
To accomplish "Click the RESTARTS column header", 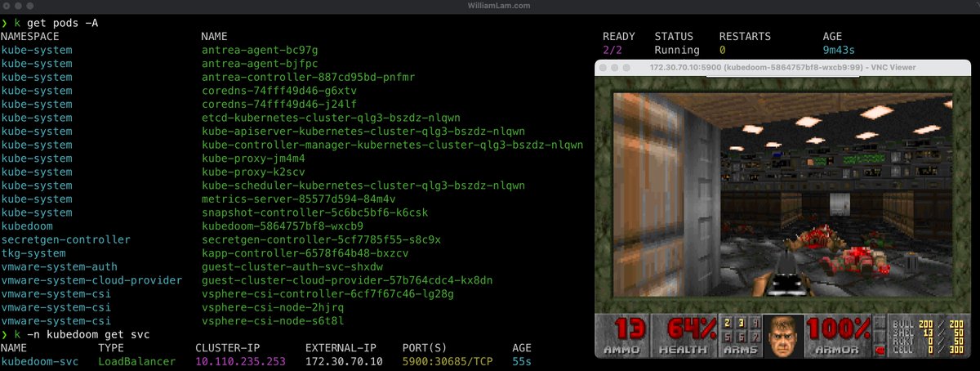I will [745, 37].
